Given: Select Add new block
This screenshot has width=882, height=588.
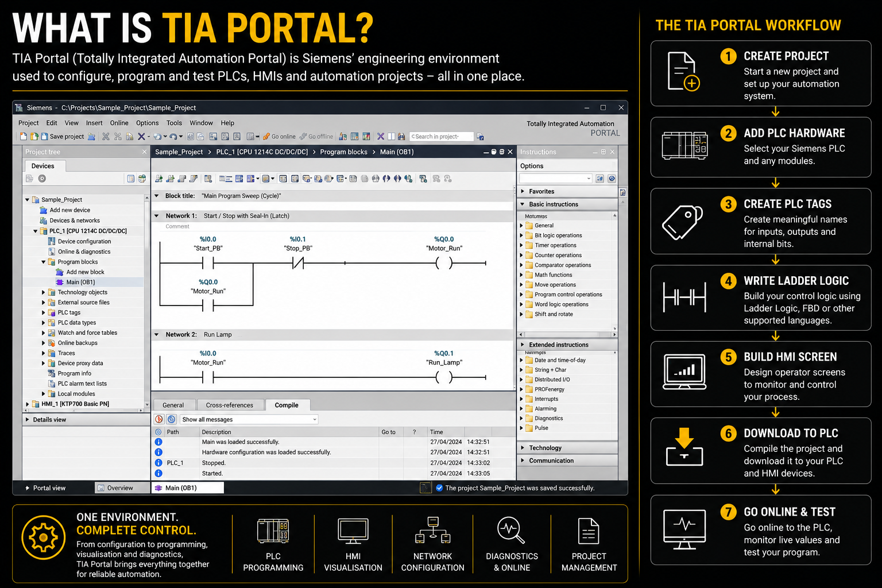Looking at the screenshot, I should [80, 272].
